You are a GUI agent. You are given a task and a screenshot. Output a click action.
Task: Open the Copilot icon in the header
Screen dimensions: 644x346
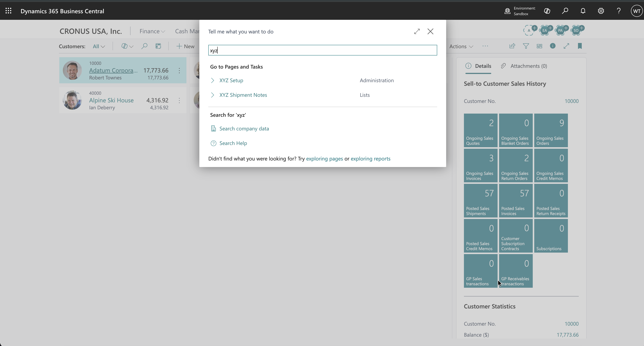(x=547, y=11)
